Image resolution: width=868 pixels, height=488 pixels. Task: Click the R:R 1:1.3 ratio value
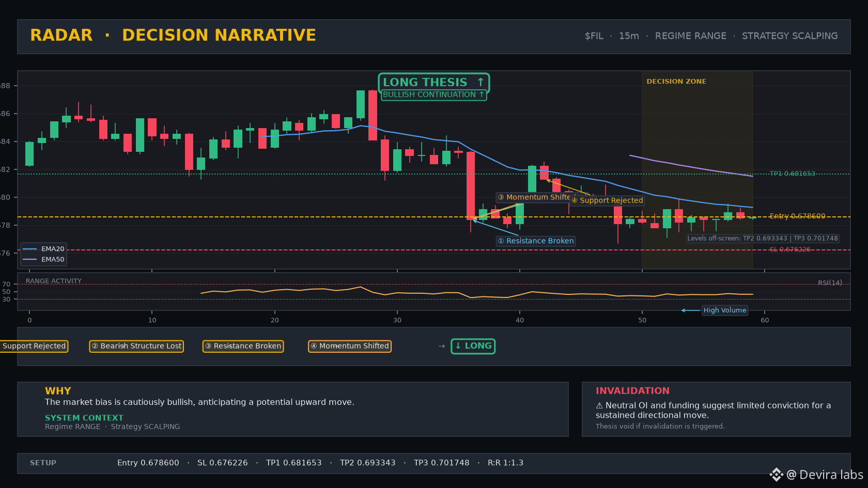click(506, 463)
